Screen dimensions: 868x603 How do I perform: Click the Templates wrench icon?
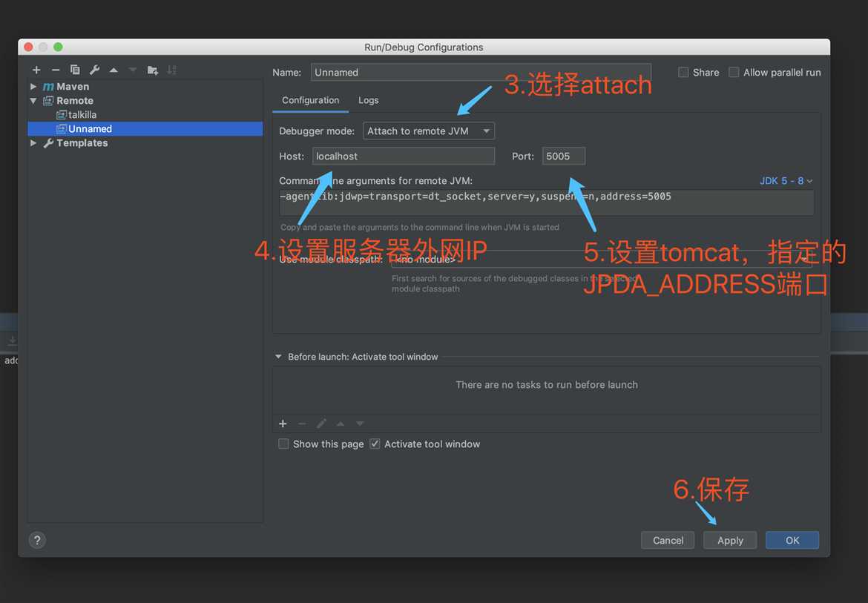(x=48, y=142)
